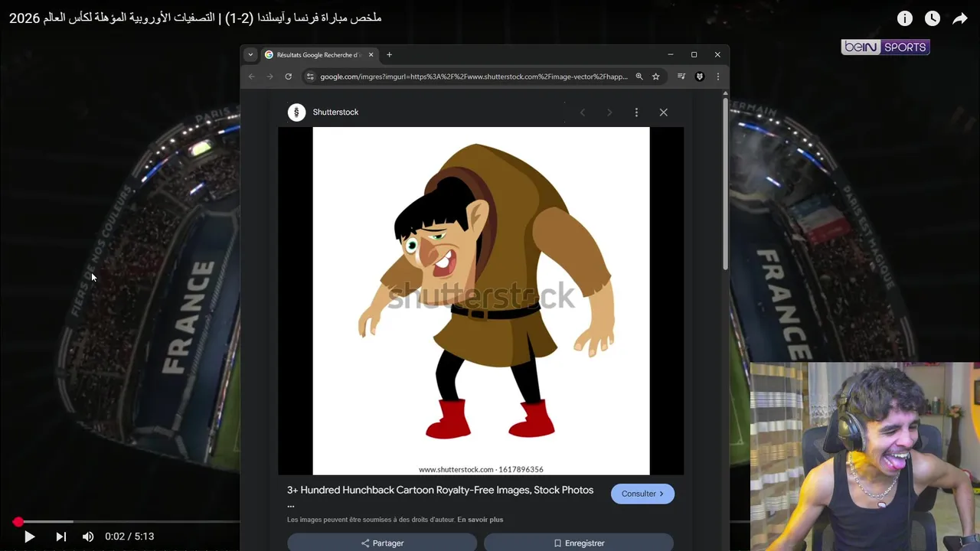The width and height of the screenshot is (980, 551).
Task: Open the video info card icon
Action: [905, 18]
